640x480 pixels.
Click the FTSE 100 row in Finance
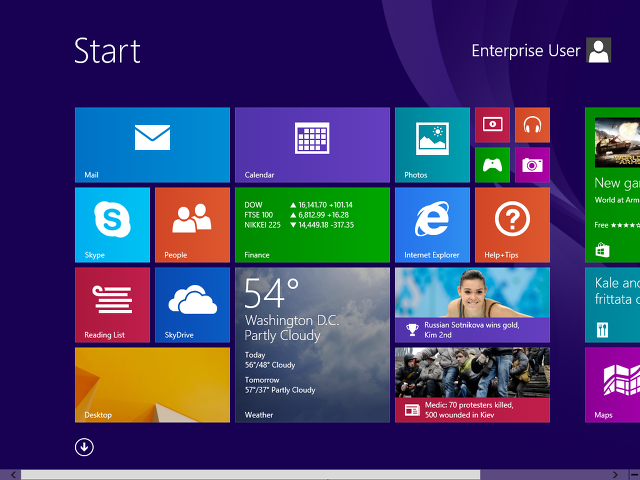(297, 215)
